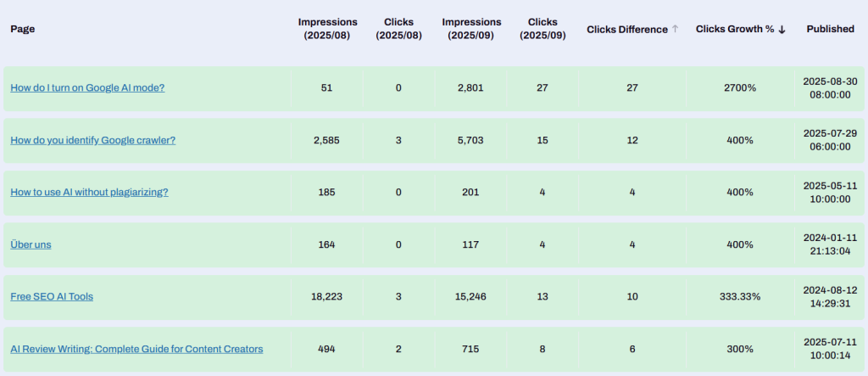This screenshot has width=868, height=376.
Task: Click the ascending arrow beside Clicks Difference
Action: click(x=676, y=29)
